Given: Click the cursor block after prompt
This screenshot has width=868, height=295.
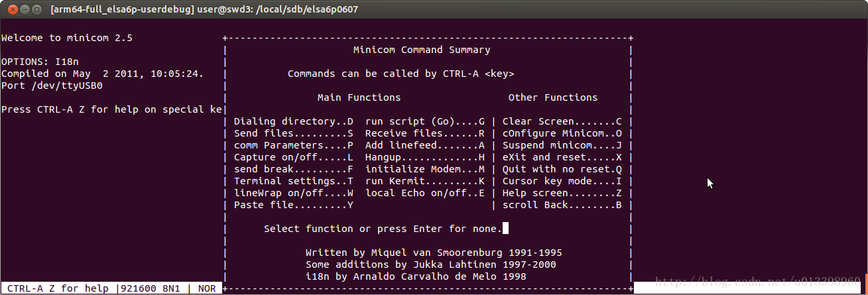Looking at the screenshot, I should (x=506, y=229).
